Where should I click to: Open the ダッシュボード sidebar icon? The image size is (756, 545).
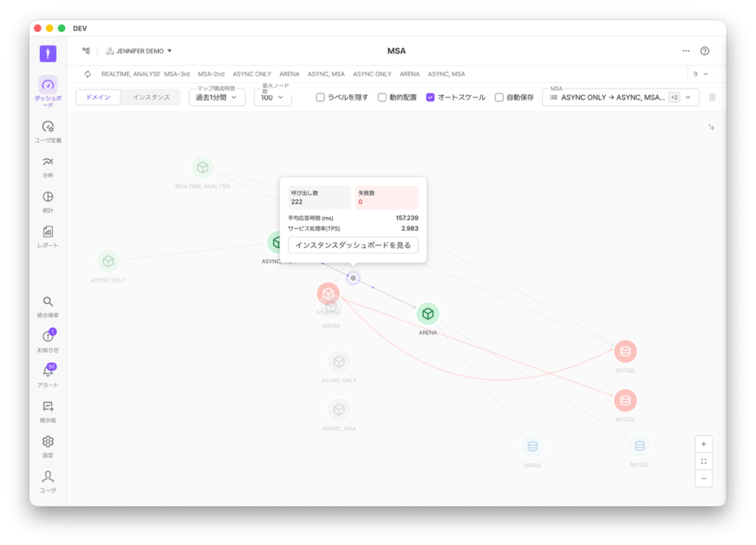tap(47, 85)
